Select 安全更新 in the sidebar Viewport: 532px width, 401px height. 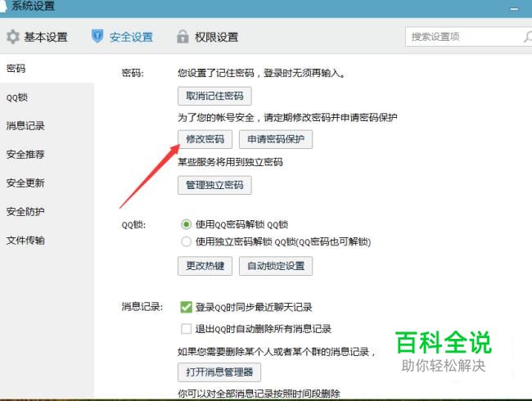47,183
